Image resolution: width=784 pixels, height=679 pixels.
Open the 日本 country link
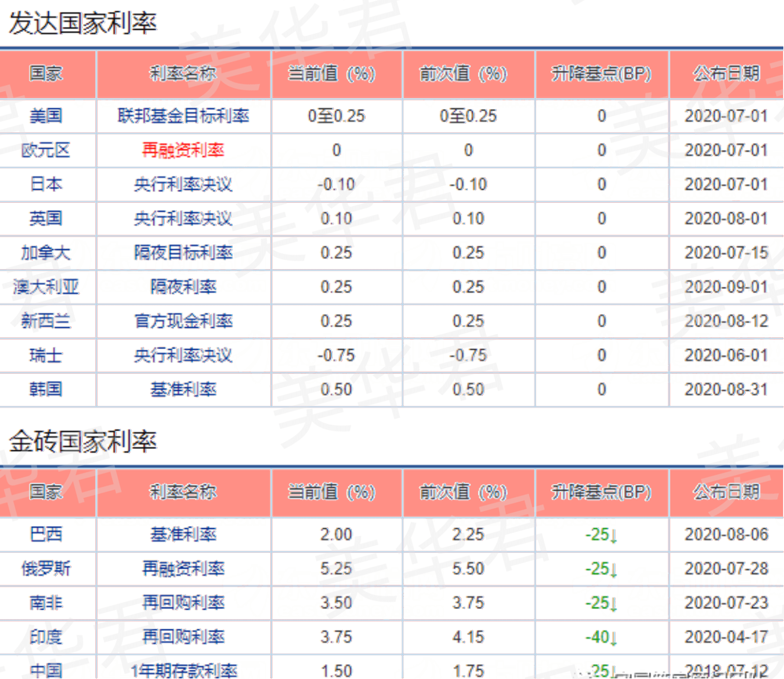click(46, 184)
